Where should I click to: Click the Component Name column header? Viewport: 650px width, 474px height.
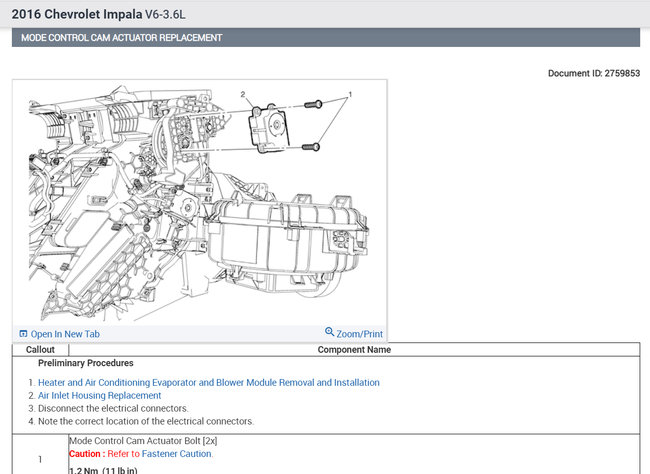click(354, 350)
